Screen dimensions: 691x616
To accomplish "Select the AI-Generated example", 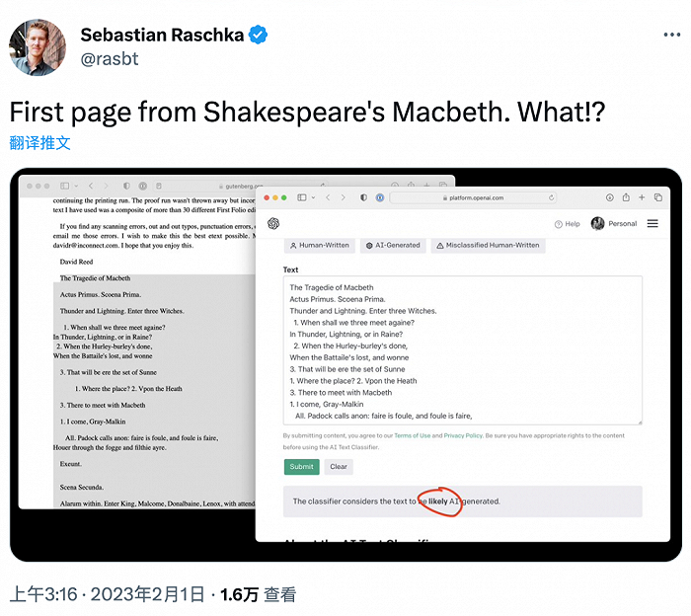I will coord(393,245).
